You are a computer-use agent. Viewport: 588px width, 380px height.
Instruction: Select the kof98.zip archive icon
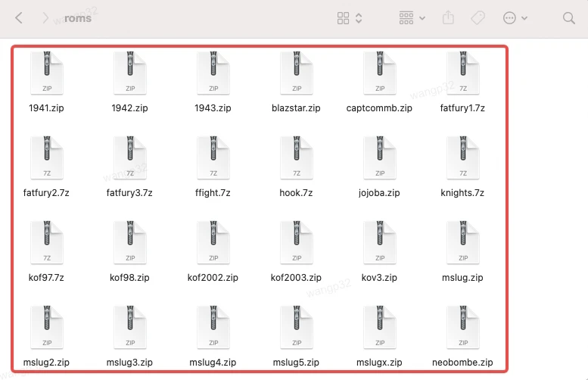tap(130, 242)
